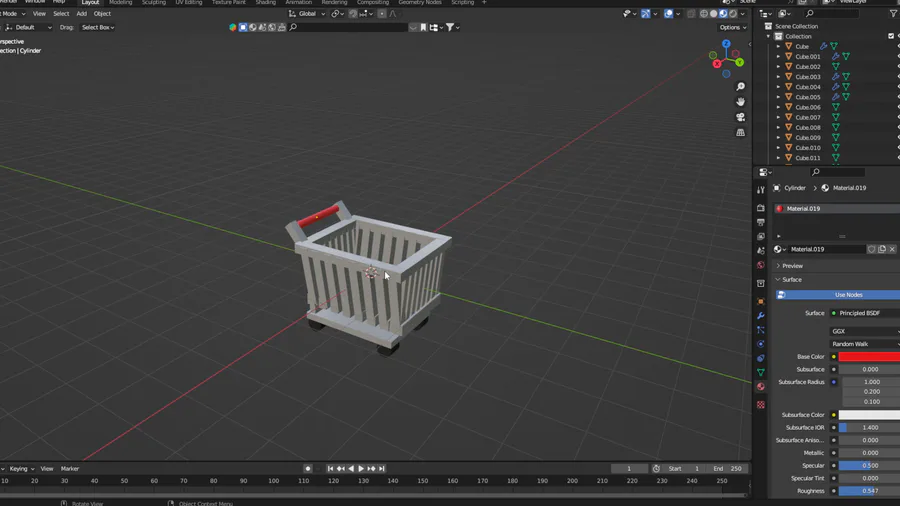Open the Particle properties tab
The height and width of the screenshot is (506, 900).
coord(761,330)
